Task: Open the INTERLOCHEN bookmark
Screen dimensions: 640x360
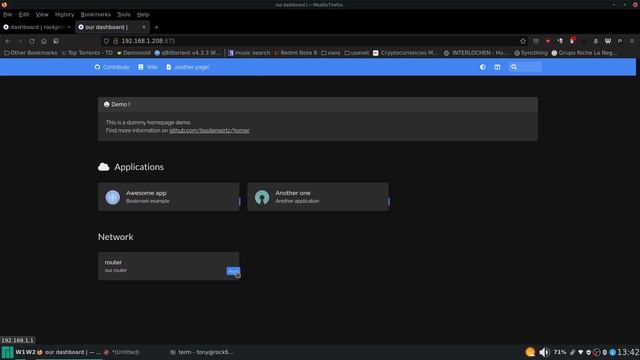Action: tap(476, 53)
